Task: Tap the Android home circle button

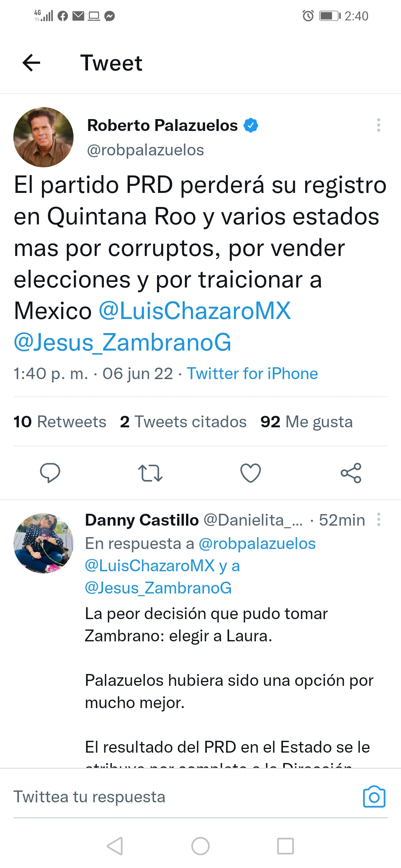Action: click(200, 846)
